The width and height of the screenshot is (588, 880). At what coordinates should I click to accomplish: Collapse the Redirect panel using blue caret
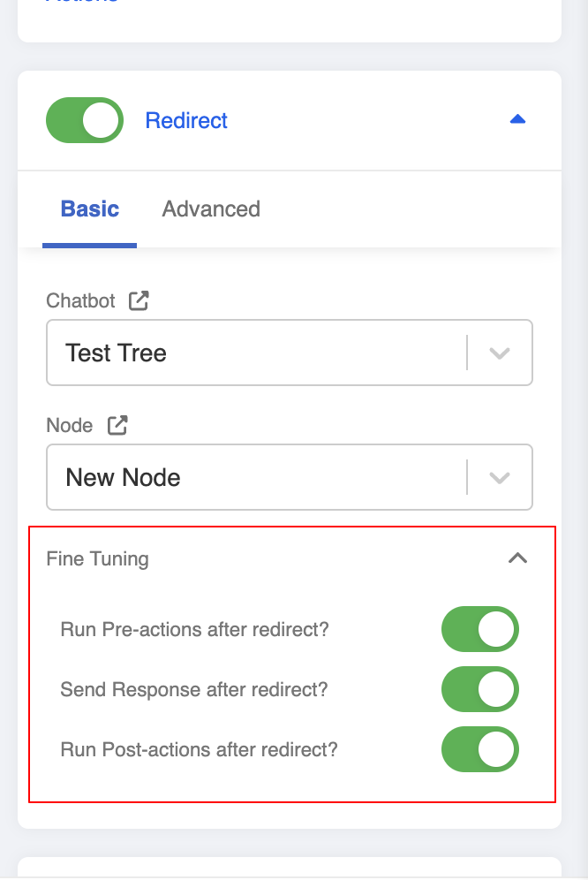pos(517,119)
